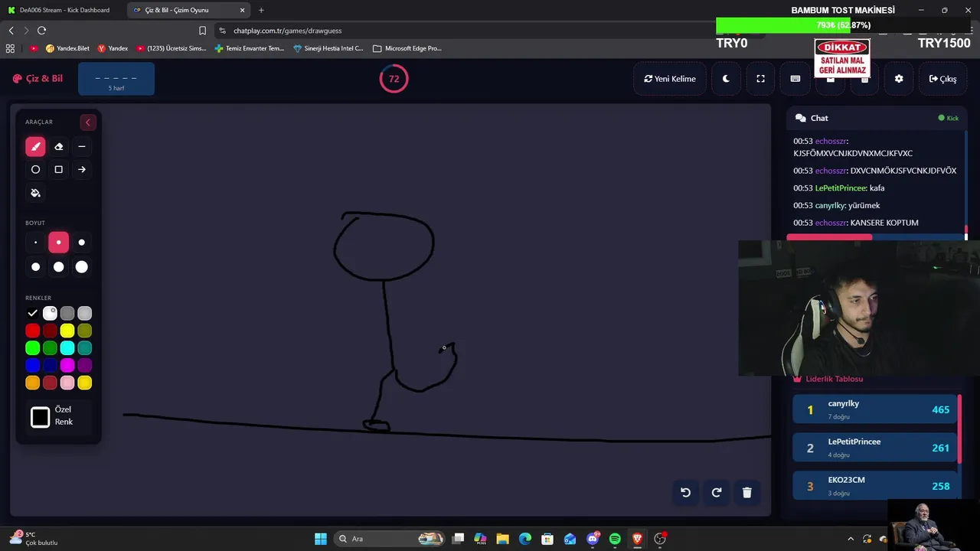Click Yeni Kelime to get new word

[x=670, y=79]
